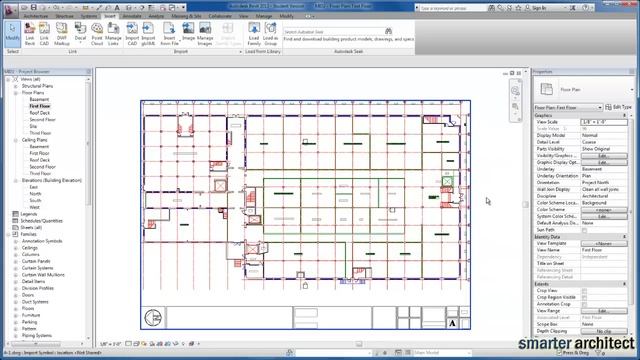Open the DWF Markup tool
This screenshot has width=640, height=360.
click(62, 34)
